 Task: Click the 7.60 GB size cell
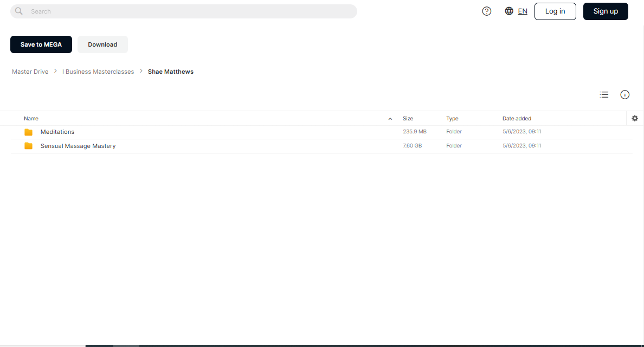[412, 145]
